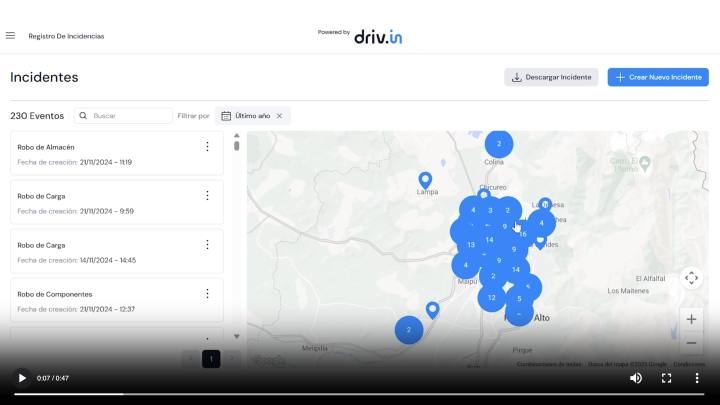Image resolution: width=720 pixels, height=405 pixels.
Task: Open the hamburger navigation menu
Action: [10, 36]
